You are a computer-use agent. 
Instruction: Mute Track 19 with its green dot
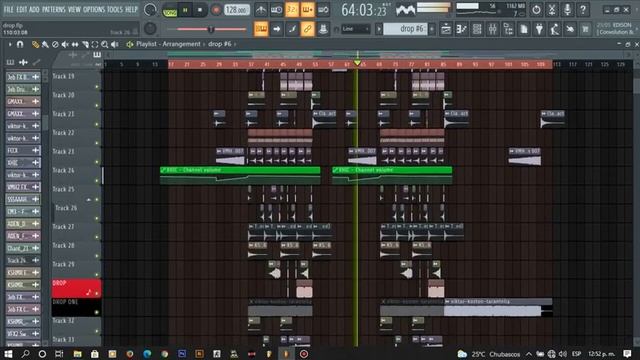tap(97, 87)
